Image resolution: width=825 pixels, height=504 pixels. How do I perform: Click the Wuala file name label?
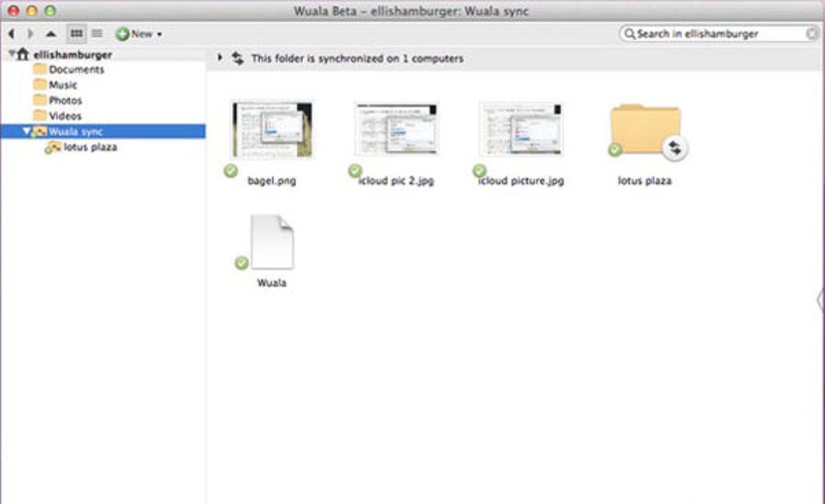272,283
